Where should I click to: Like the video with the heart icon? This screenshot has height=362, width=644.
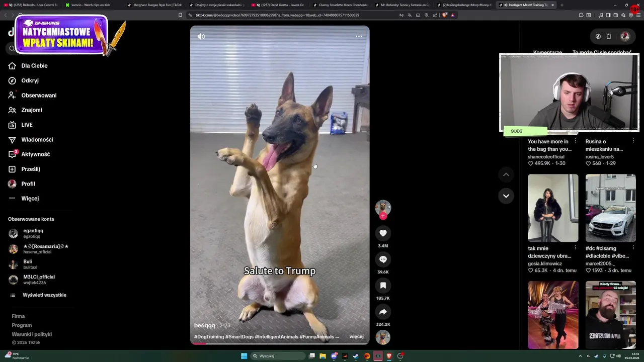(x=383, y=233)
